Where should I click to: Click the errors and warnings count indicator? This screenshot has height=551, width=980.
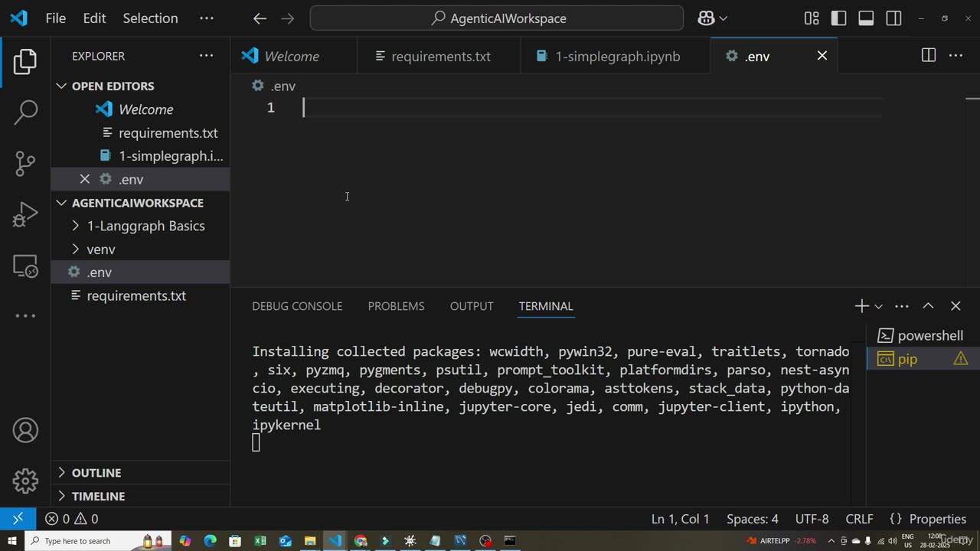[71, 519]
